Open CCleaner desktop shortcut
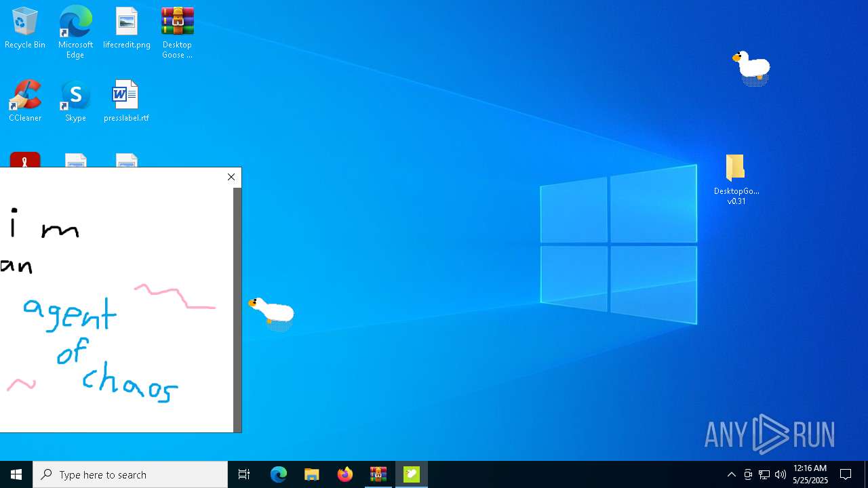The width and height of the screenshot is (868, 488). pyautogui.click(x=25, y=101)
